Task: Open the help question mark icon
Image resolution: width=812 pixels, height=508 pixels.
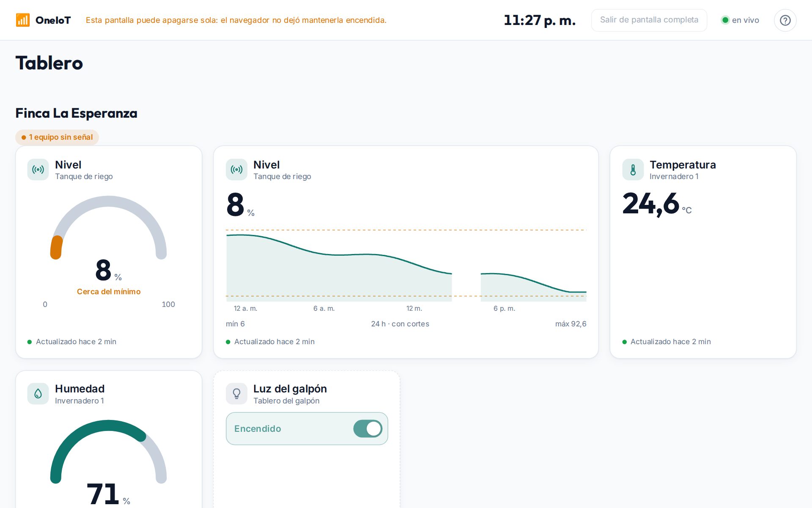Action: coord(785,20)
